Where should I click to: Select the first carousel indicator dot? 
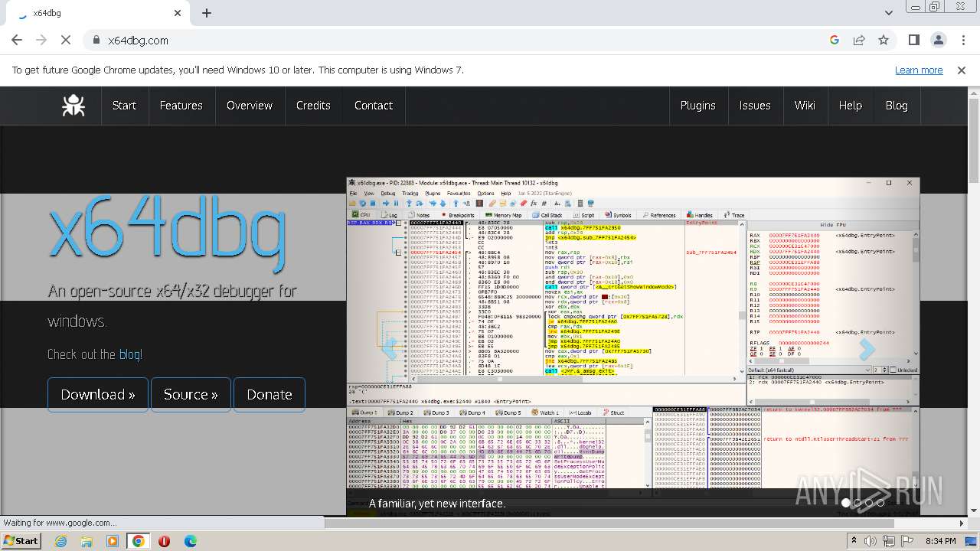point(846,503)
